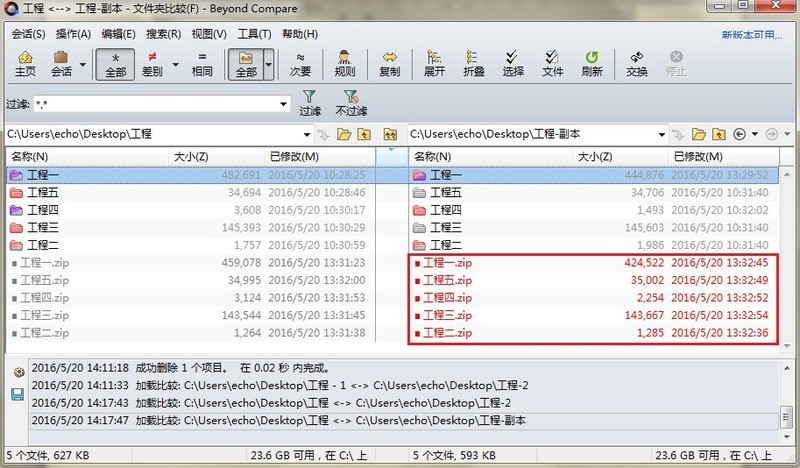Open the 规则 rules icon
Image resolution: width=800 pixels, height=468 pixels.
point(344,64)
